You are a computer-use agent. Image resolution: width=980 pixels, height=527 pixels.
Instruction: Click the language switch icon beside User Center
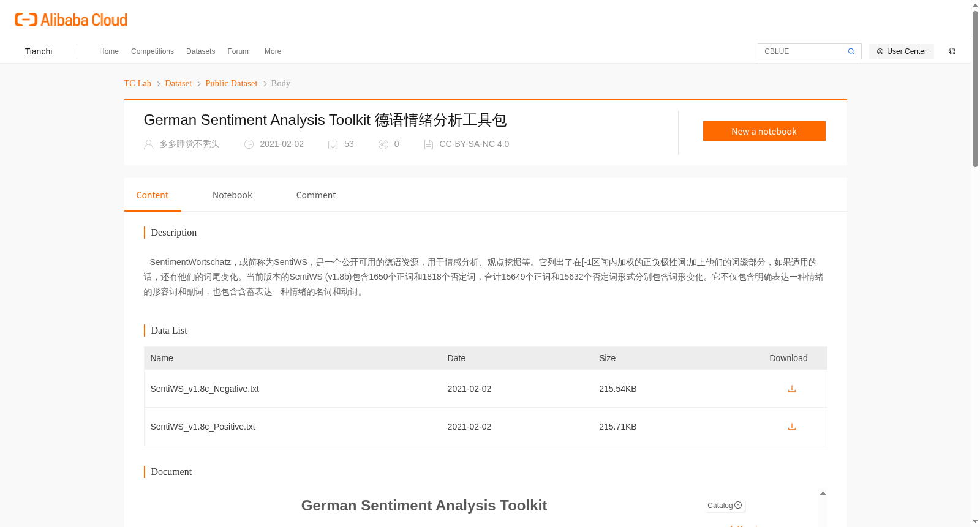click(x=952, y=51)
